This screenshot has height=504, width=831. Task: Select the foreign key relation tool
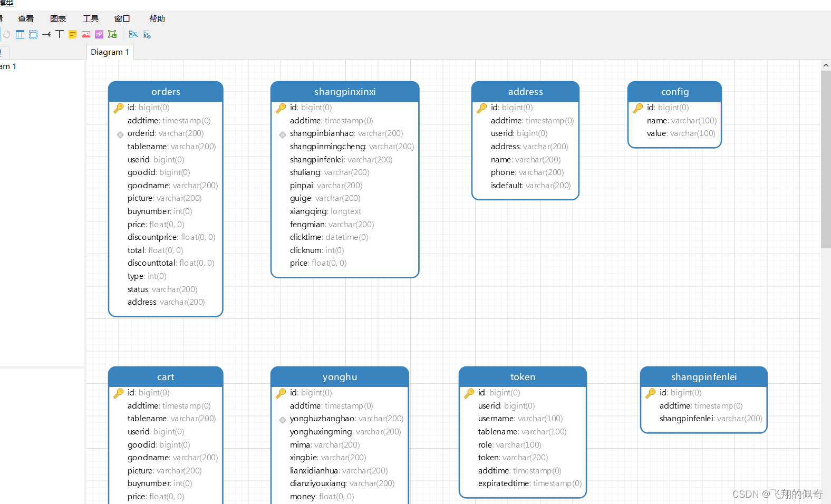[46, 34]
